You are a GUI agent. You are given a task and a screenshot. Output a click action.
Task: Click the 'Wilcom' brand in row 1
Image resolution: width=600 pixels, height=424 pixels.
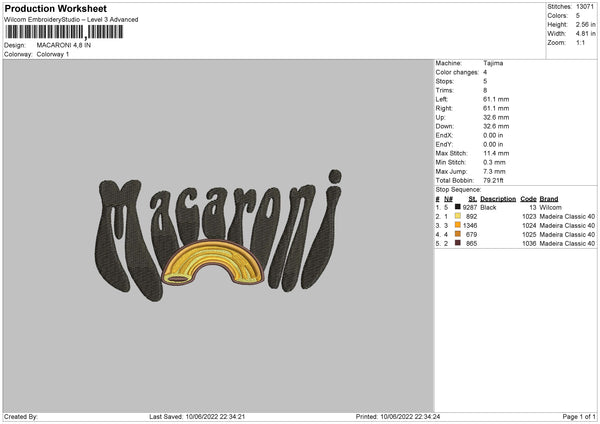(550, 207)
